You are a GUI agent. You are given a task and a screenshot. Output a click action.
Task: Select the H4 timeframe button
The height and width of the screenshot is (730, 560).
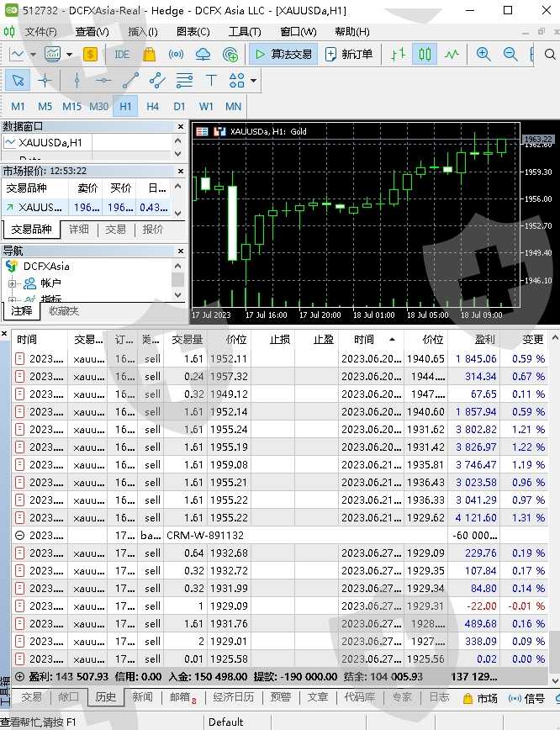(152, 107)
